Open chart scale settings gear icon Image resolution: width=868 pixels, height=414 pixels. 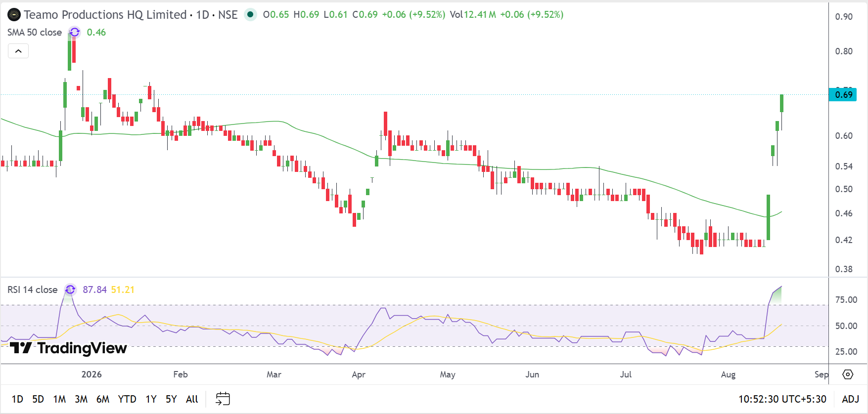coord(848,374)
